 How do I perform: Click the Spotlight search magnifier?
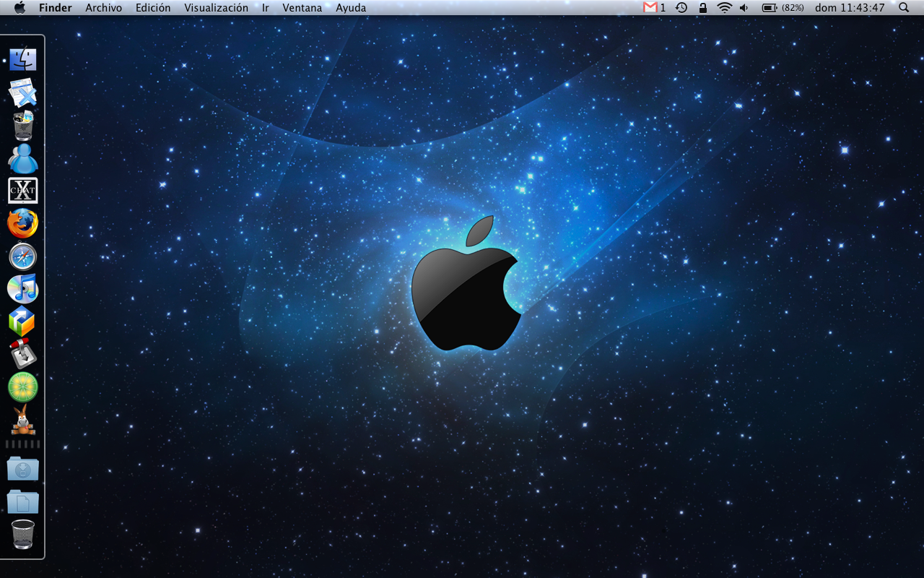click(x=904, y=8)
